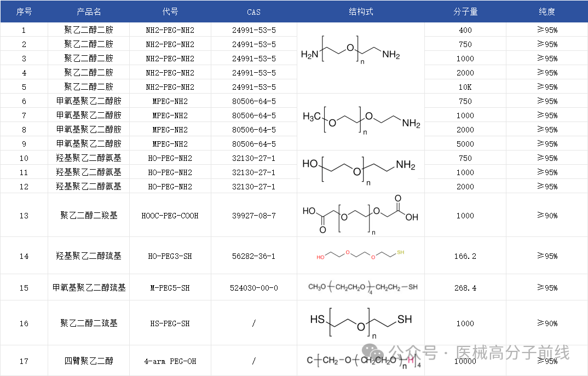The height and width of the screenshot is (376, 588).
Task: Select the 4-arm PEG-OH structure formula
Action: point(364,361)
